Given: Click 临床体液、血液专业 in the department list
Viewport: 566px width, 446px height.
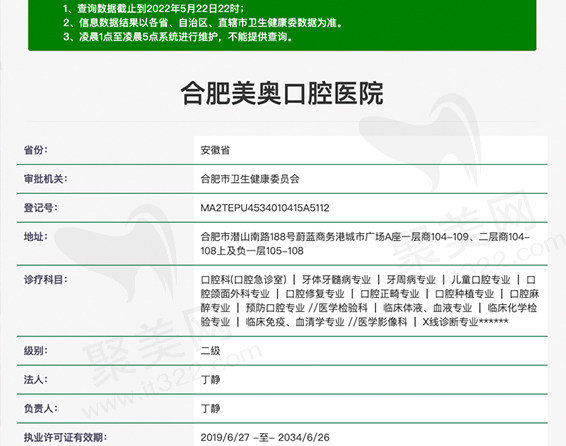Looking at the screenshot, I should [x=427, y=307].
